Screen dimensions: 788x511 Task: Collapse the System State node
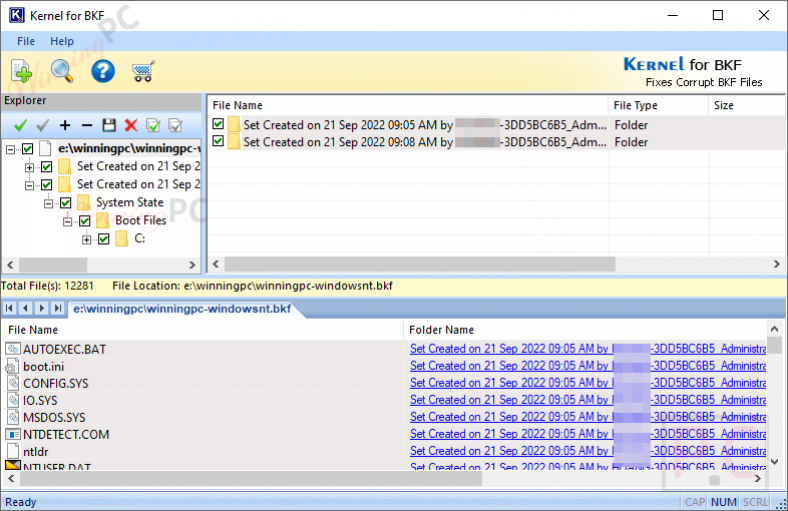coord(49,203)
